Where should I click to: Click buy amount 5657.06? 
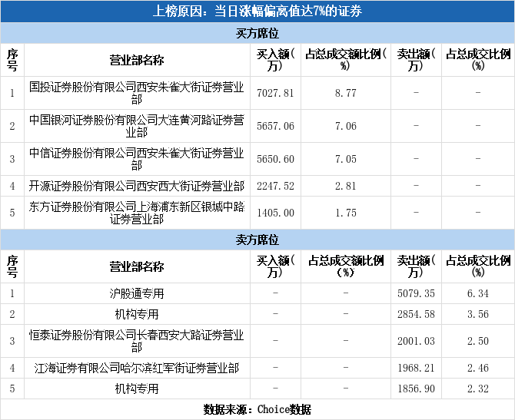click(275, 126)
